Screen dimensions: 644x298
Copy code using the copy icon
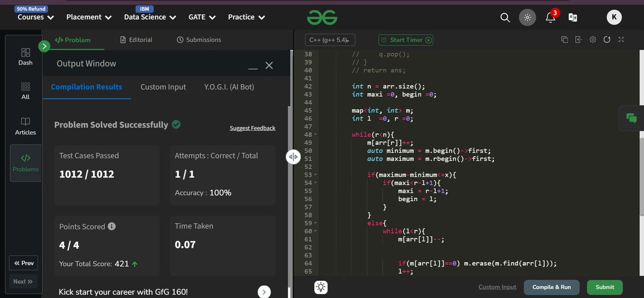click(565, 40)
